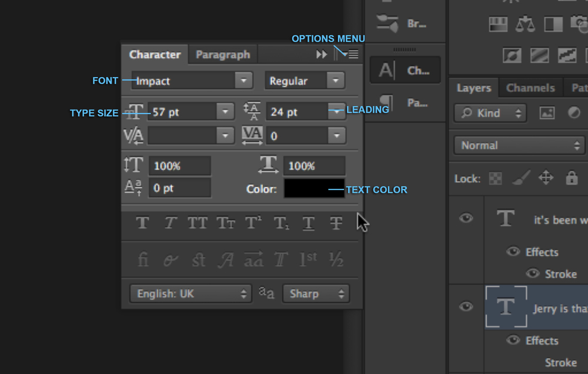Open the Regular font style dropdown
This screenshot has height=374, width=588.
click(335, 81)
